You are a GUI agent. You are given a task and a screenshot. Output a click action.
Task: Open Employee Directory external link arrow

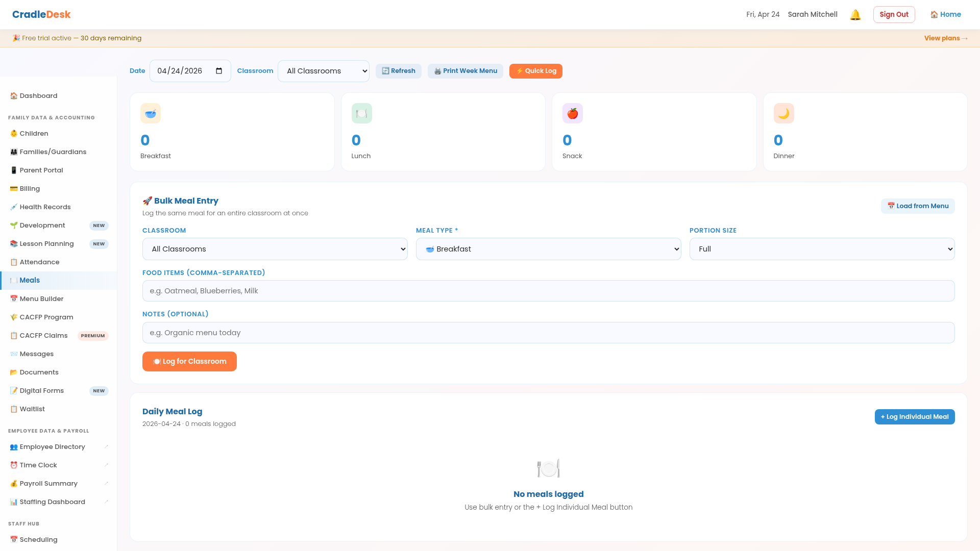tap(106, 446)
